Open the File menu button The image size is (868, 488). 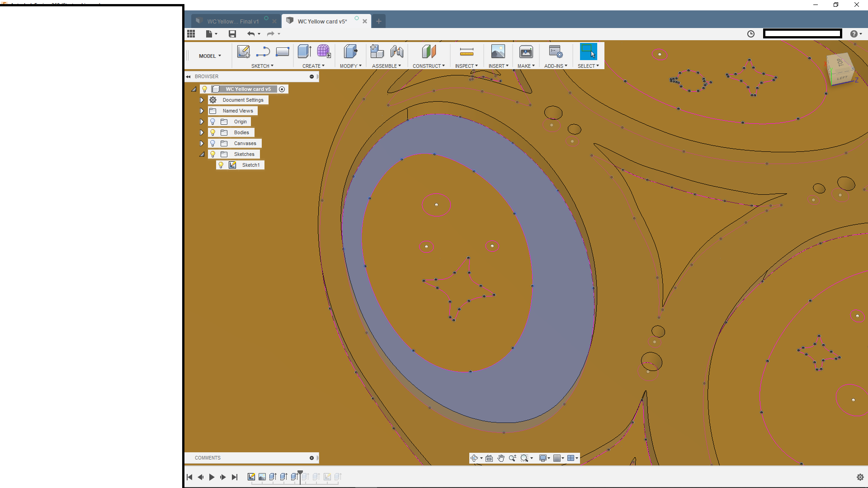click(x=211, y=34)
